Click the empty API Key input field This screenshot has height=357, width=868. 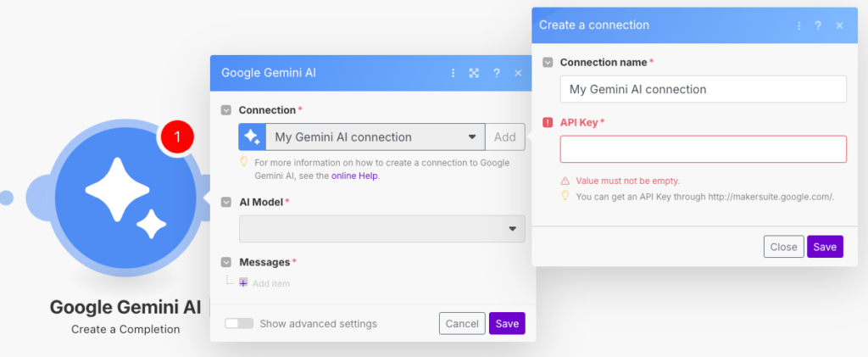[x=703, y=149]
